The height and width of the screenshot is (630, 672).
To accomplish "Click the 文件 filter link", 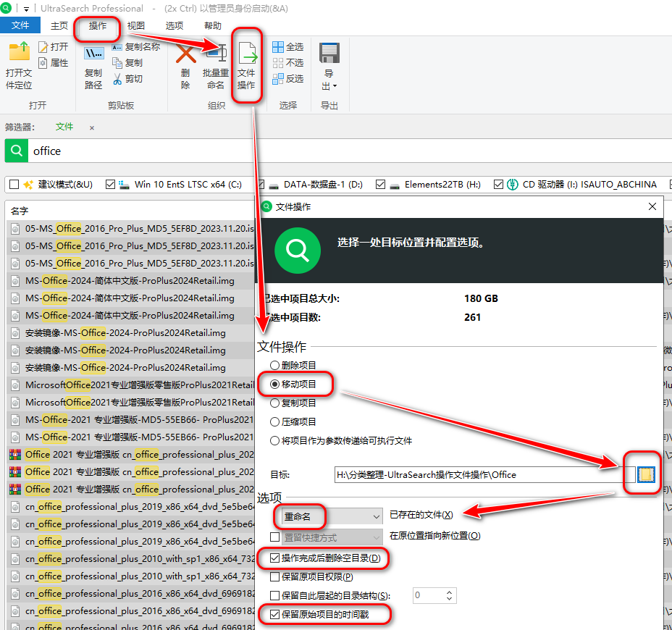I will [x=64, y=127].
